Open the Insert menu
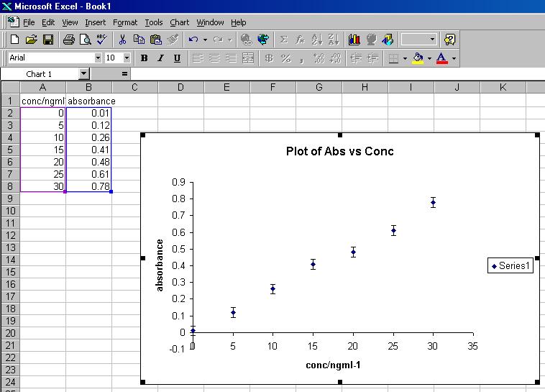Image resolution: width=545 pixels, height=392 pixels. click(95, 22)
